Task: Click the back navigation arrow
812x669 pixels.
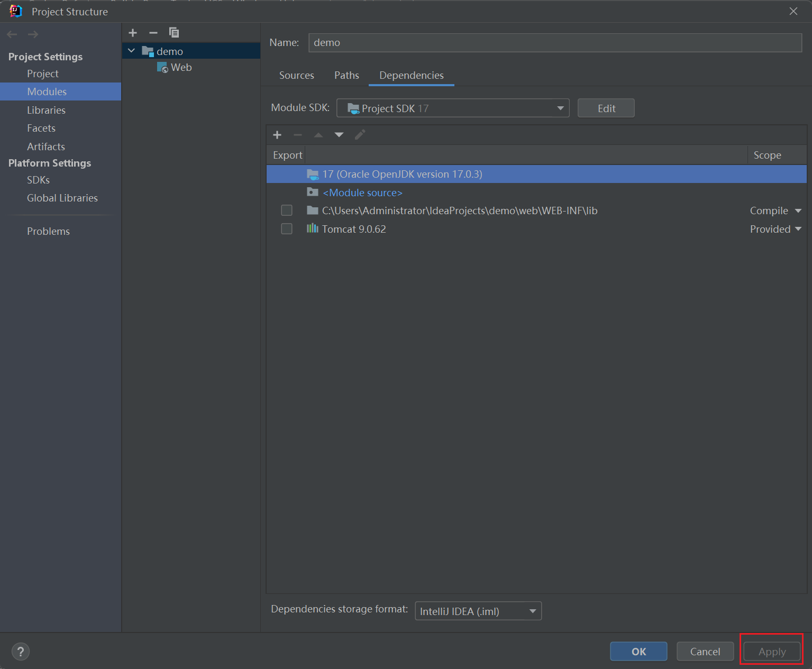Action: [x=12, y=34]
